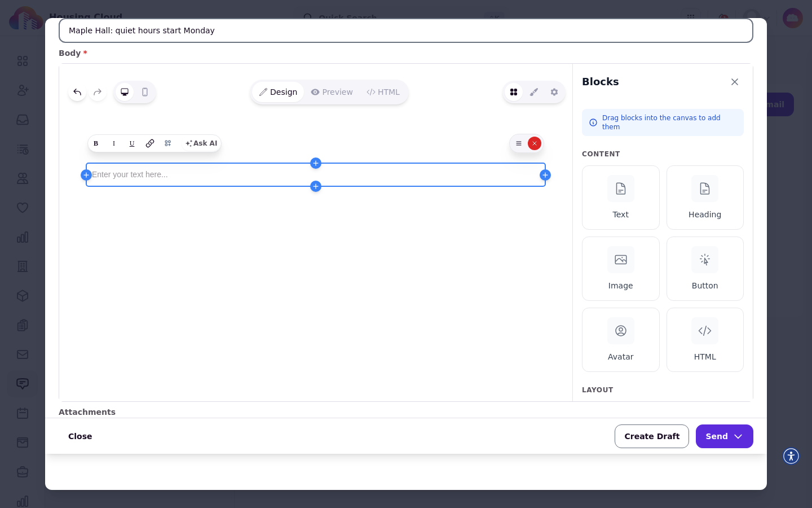Select the Avatar content block
Screen dimensions: 812x508
621,340
